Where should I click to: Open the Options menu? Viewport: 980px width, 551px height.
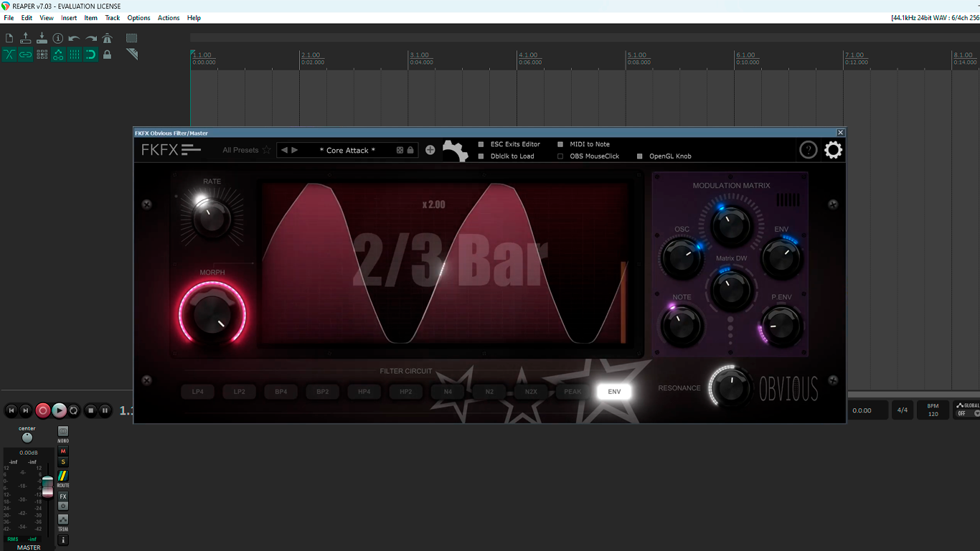coord(138,18)
